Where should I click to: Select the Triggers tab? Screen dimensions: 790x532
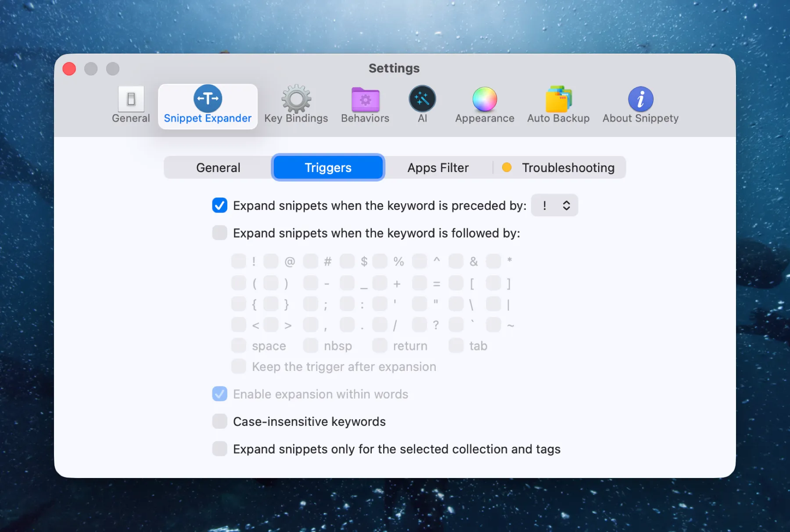[327, 167]
